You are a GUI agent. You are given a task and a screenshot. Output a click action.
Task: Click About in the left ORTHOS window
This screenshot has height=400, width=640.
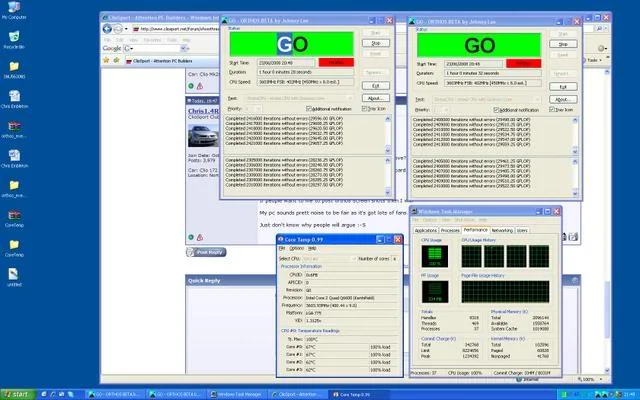[376, 98]
